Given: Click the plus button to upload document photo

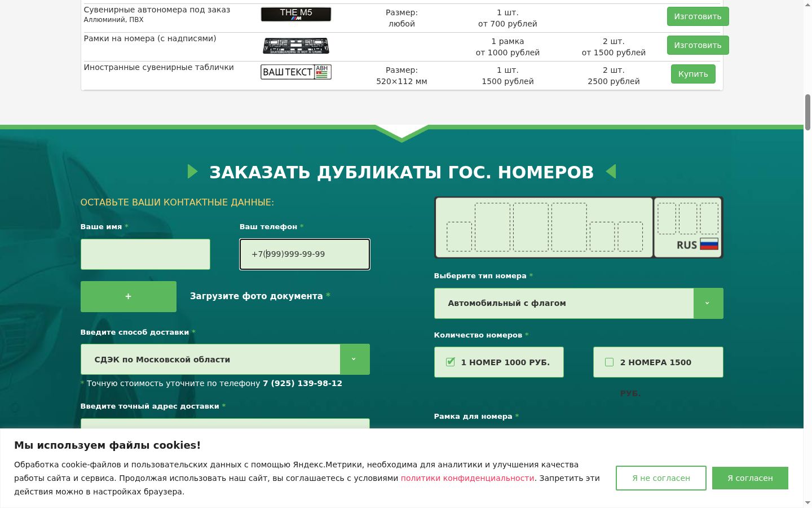Looking at the screenshot, I should click(129, 296).
